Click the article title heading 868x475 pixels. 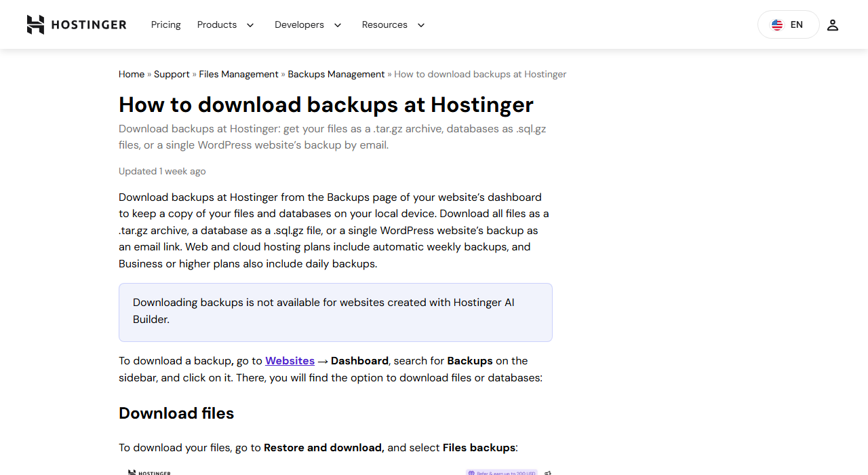point(326,104)
